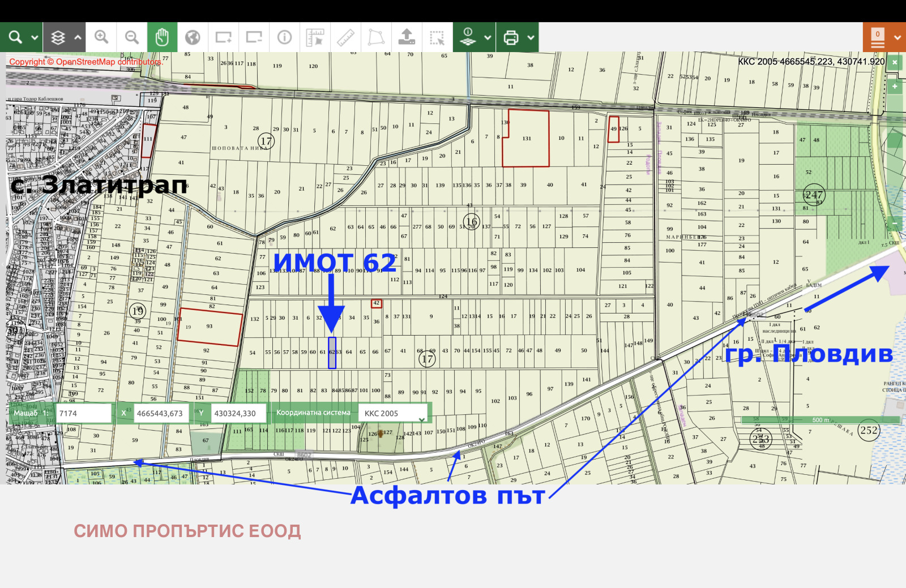Click the upload file icon
906x588 pixels.
[x=407, y=37]
